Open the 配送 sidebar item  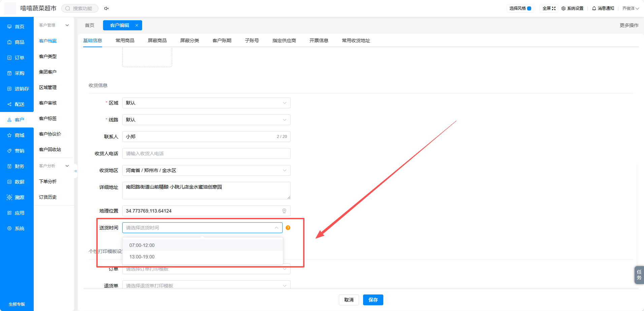(17, 104)
